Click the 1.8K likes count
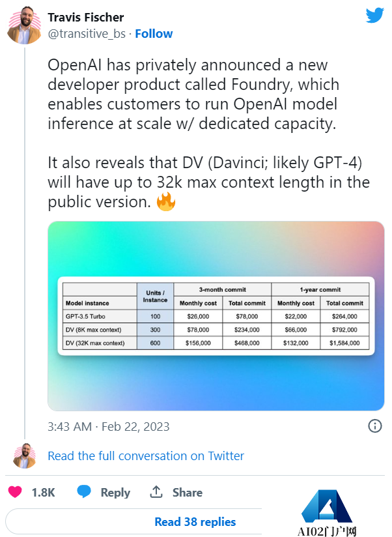Image resolution: width=392 pixels, height=537 pixels. click(x=44, y=493)
